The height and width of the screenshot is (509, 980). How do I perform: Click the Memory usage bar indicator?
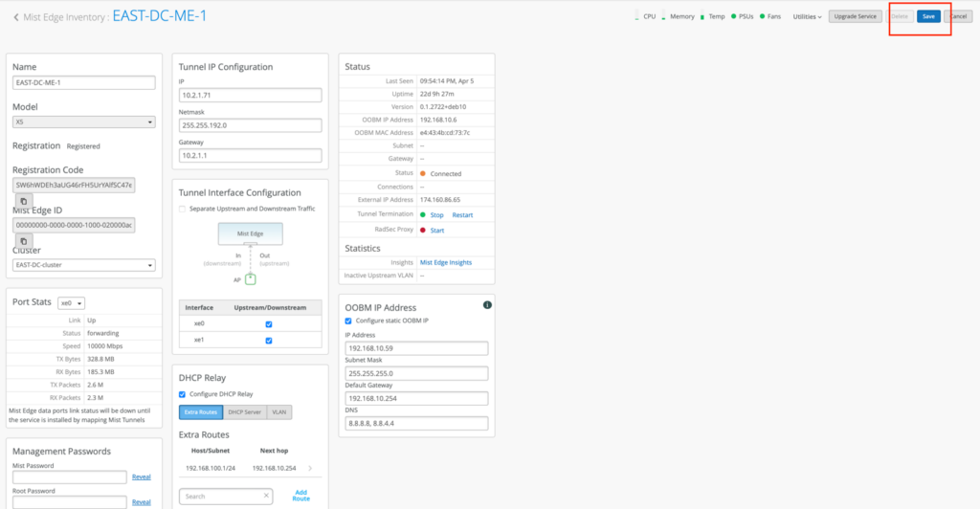pyautogui.click(x=662, y=16)
